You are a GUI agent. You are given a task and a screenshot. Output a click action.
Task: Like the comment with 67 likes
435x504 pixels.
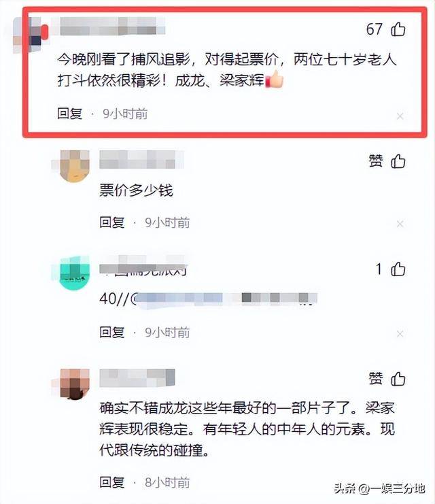398,29
